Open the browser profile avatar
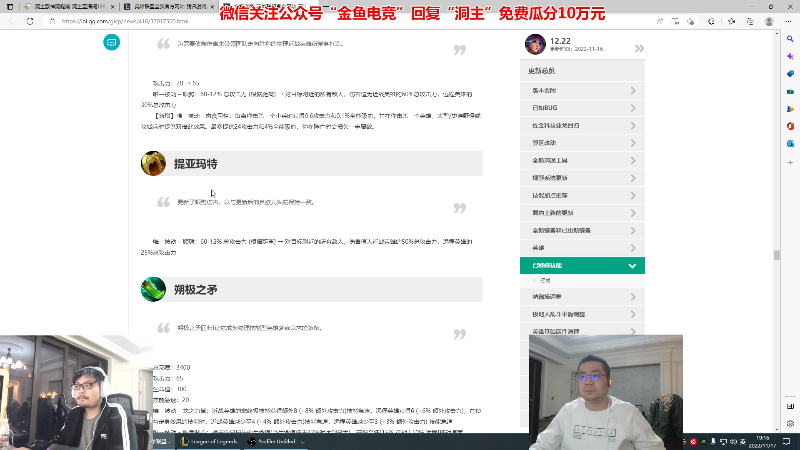 tap(769, 21)
